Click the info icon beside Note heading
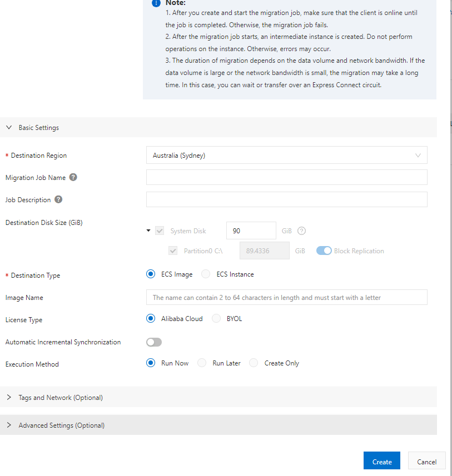The width and height of the screenshot is (452, 476). coord(156,3)
